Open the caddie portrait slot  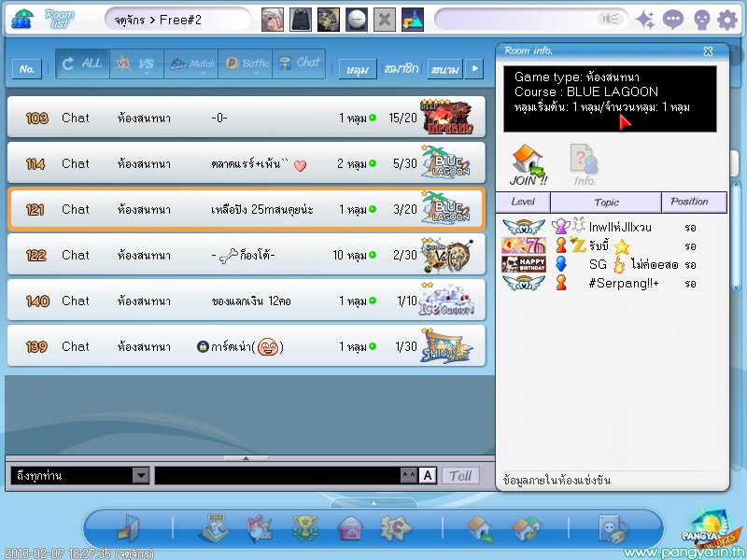pos(329,20)
